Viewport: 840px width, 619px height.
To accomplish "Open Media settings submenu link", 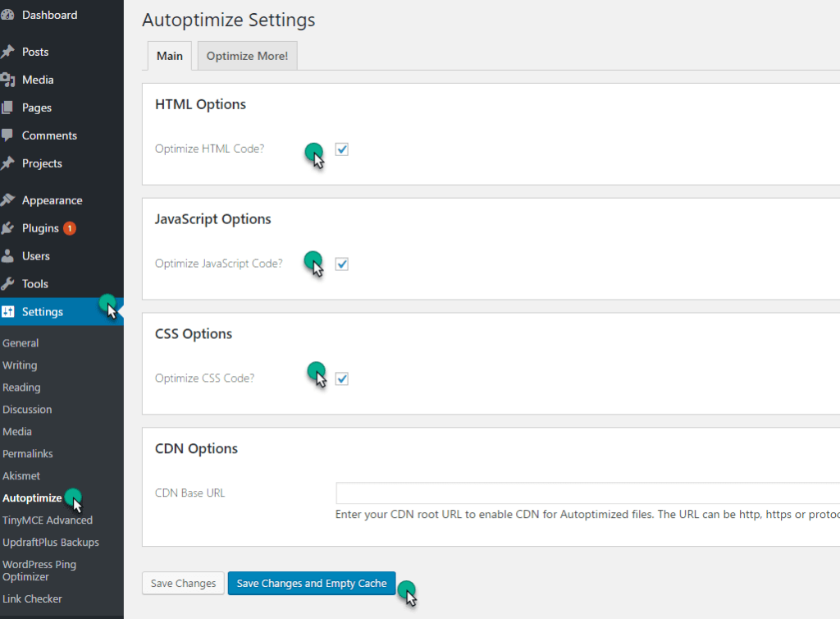I will [17, 432].
